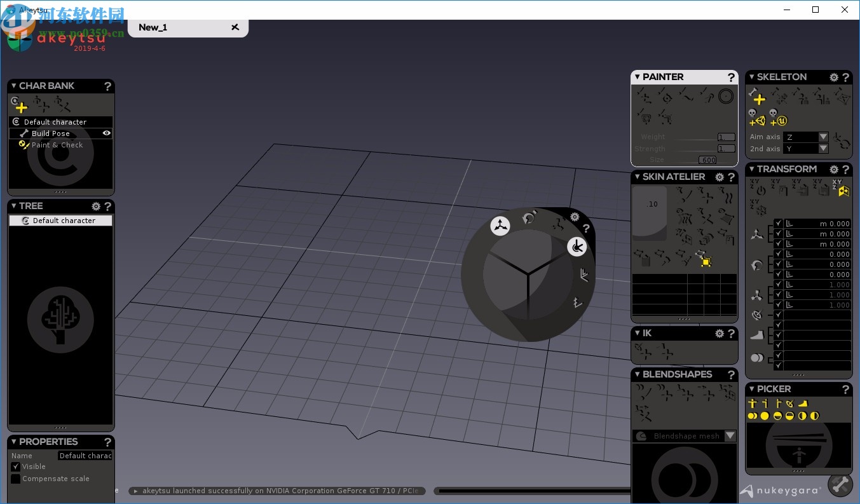The image size is (860, 504).
Task: Click the Name input field in Properties
Action: [x=85, y=456]
